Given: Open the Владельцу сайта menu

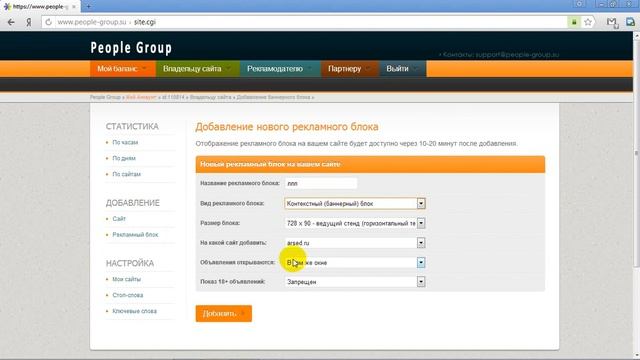Looking at the screenshot, I should point(198,69).
